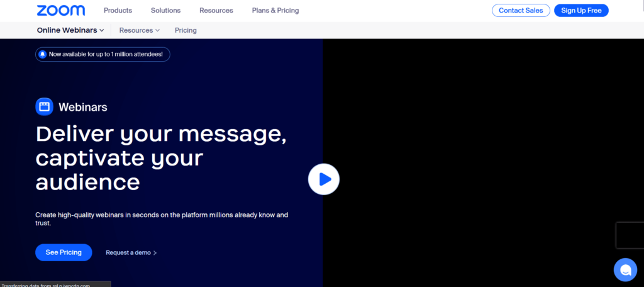The width and height of the screenshot is (644, 287).
Task: Go to Plans & Pricing
Action: pyautogui.click(x=275, y=10)
